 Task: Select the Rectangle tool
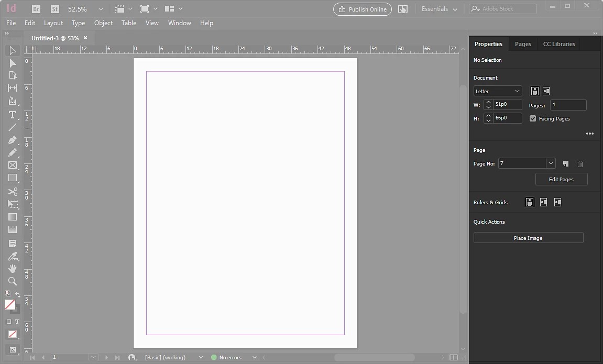(12, 178)
